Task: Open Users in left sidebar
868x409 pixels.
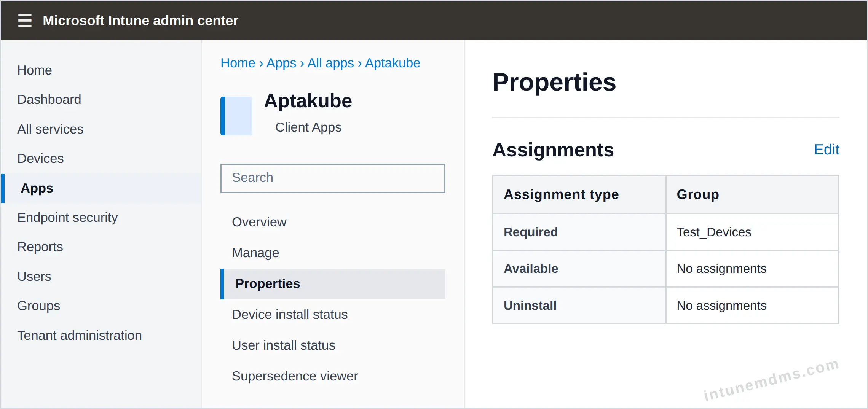Action: [34, 276]
